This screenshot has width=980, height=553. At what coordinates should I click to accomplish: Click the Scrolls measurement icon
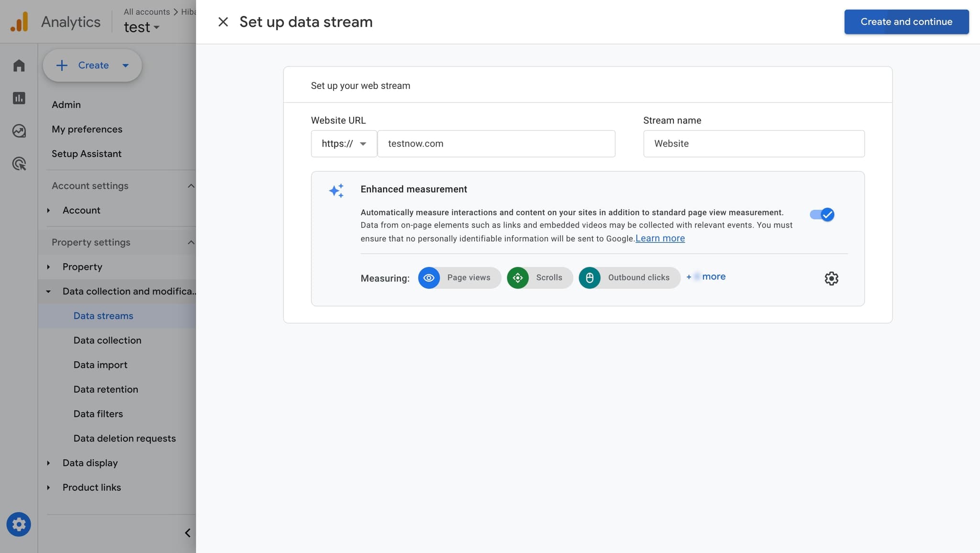click(518, 278)
